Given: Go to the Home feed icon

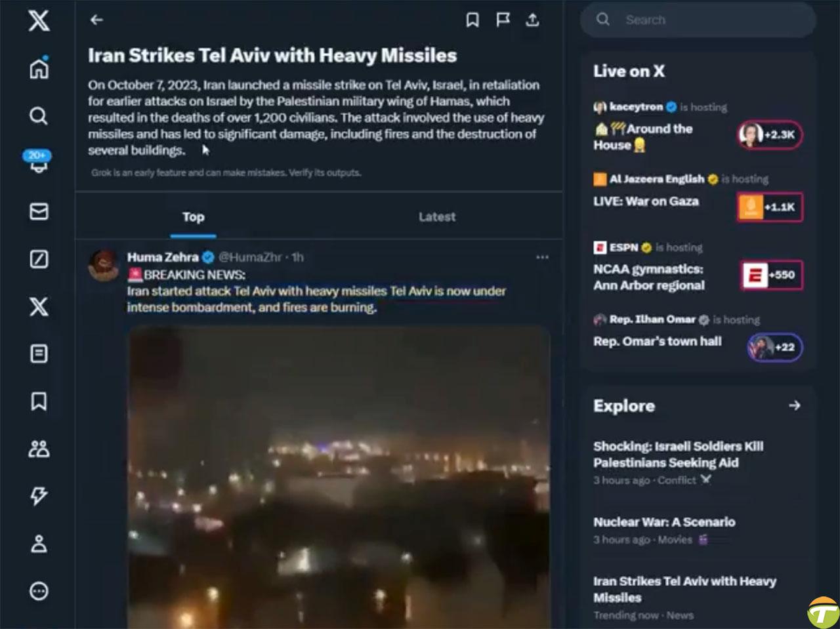Looking at the screenshot, I should [x=39, y=68].
